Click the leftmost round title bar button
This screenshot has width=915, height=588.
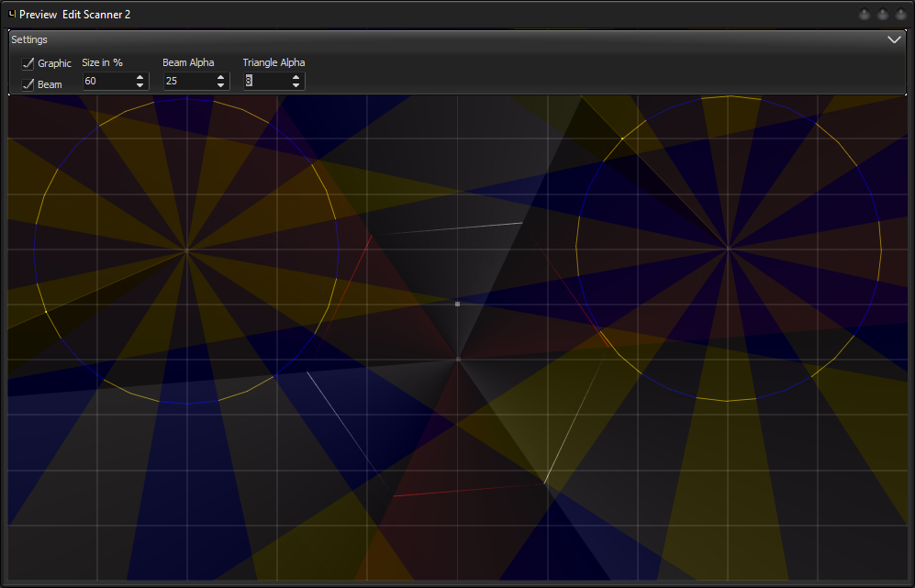tap(865, 16)
